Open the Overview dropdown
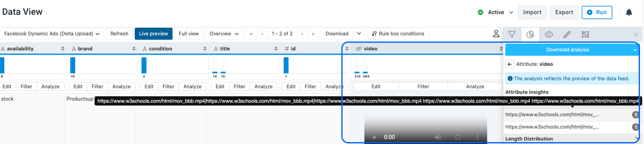 coord(224,34)
